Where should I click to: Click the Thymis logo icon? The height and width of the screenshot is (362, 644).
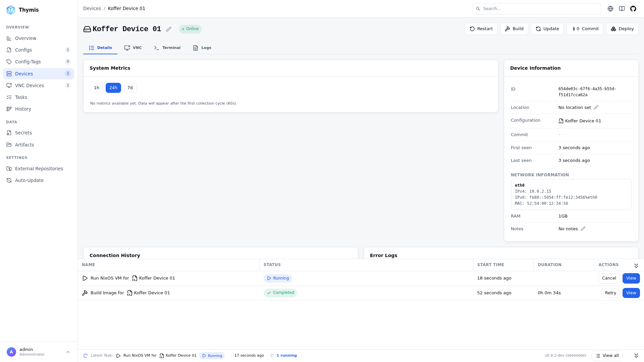point(11,10)
